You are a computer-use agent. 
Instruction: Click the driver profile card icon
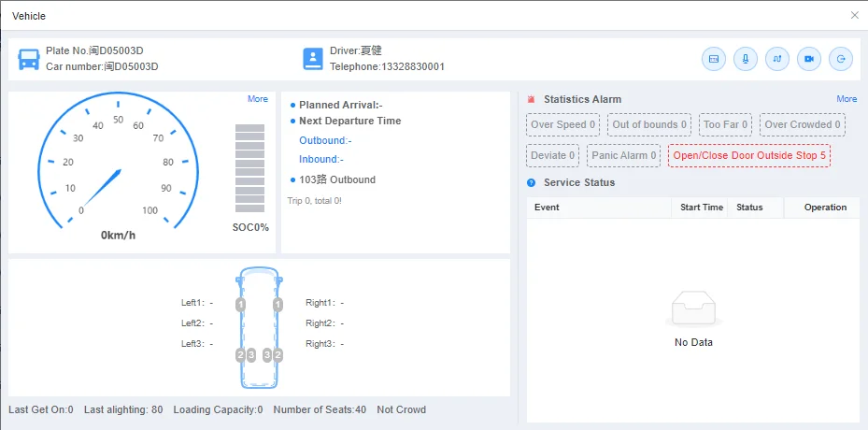point(313,59)
